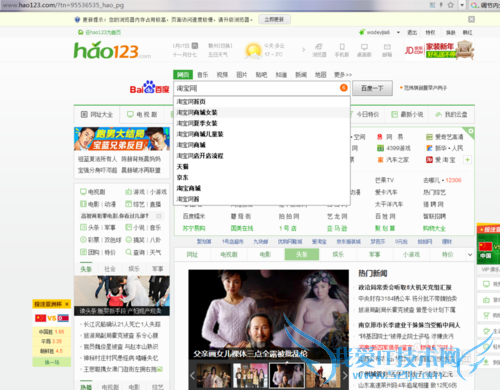Switch to 图片 search tab
The image size is (500, 390).
click(242, 75)
